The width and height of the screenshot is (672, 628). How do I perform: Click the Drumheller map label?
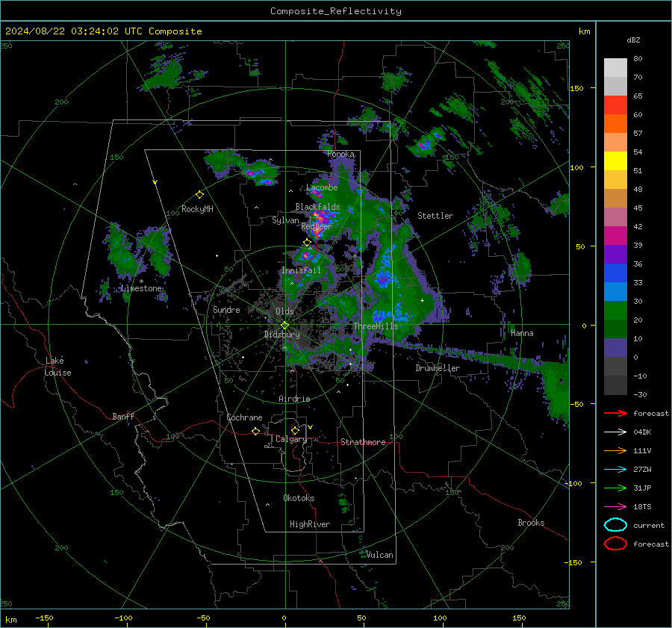point(438,368)
